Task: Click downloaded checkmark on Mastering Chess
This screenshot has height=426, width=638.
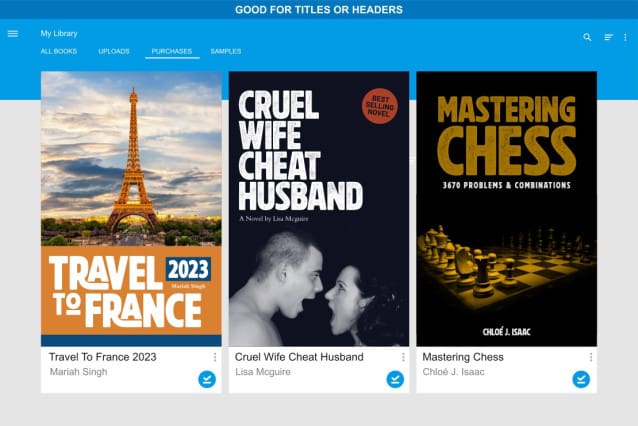Action: (x=581, y=379)
